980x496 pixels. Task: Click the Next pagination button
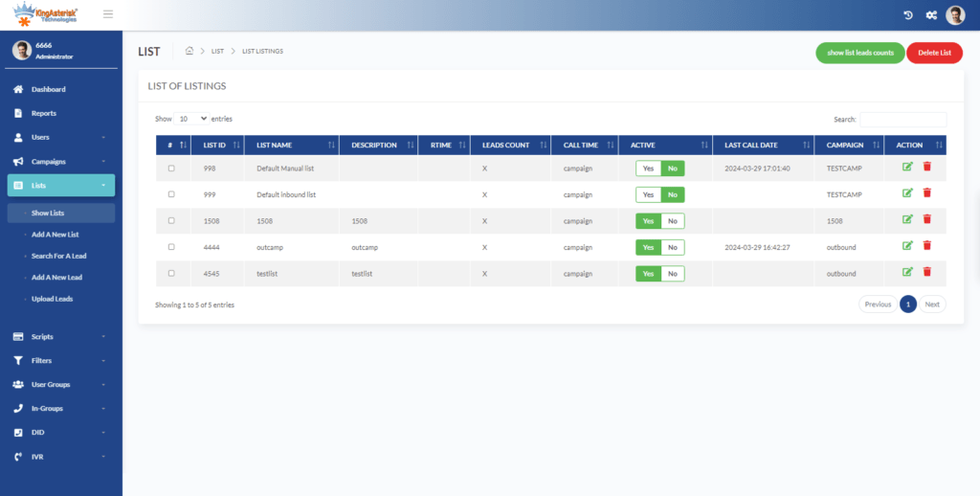coord(932,304)
